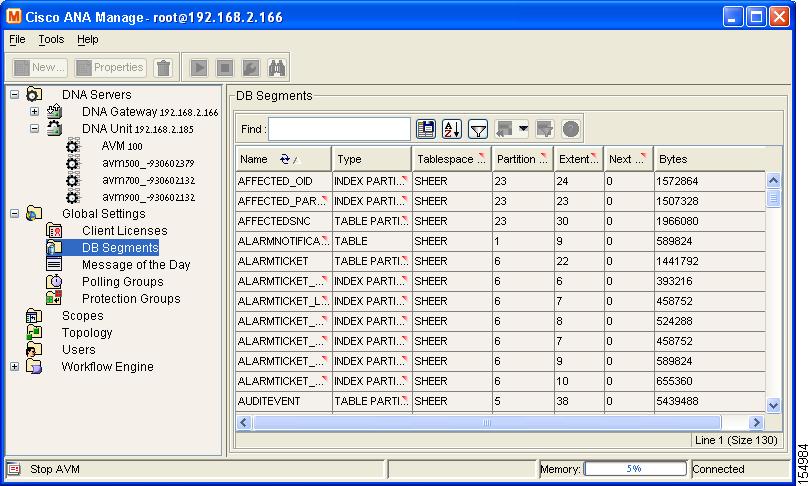Expand the DNA Gateway node
The width and height of the screenshot is (812, 486).
click(x=34, y=111)
